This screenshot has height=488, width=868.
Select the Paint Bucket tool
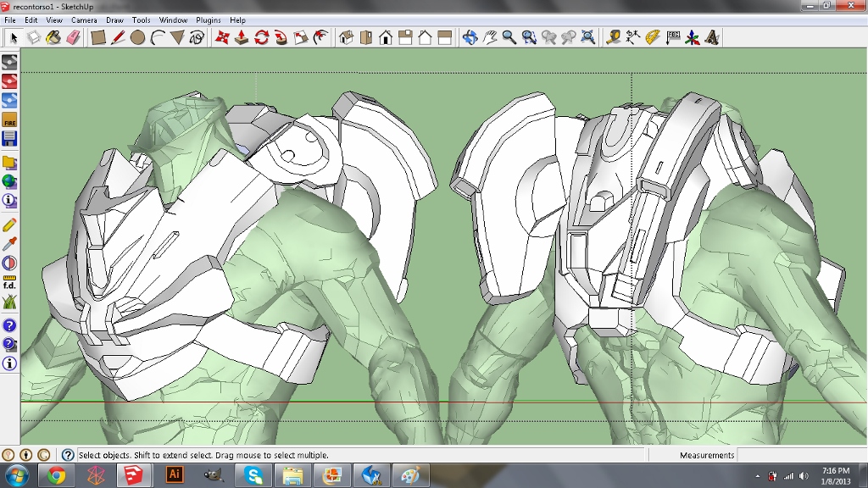click(53, 37)
